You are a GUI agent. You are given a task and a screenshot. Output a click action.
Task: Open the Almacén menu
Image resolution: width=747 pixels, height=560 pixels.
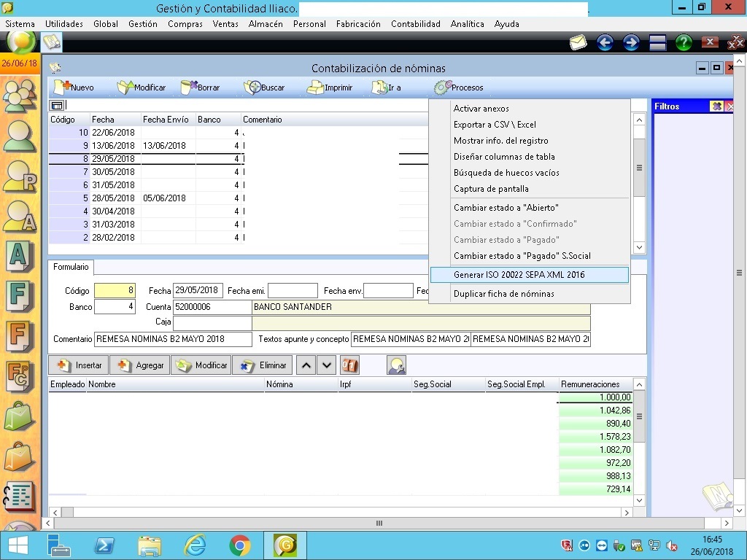(x=266, y=24)
